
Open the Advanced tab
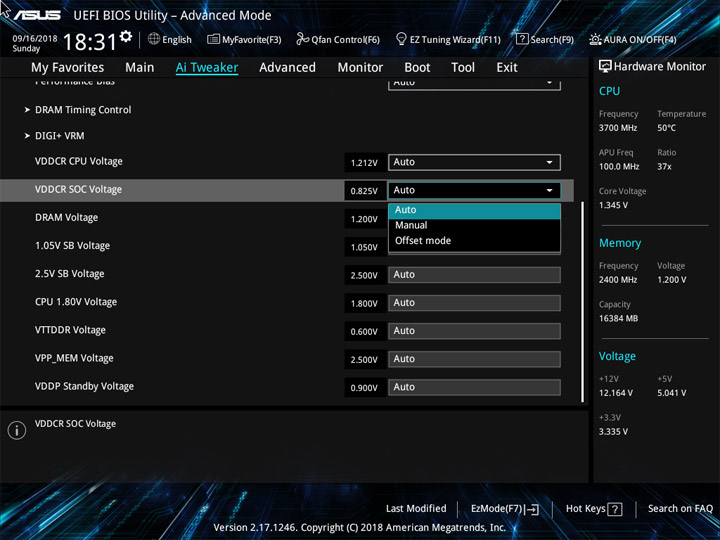tap(287, 68)
